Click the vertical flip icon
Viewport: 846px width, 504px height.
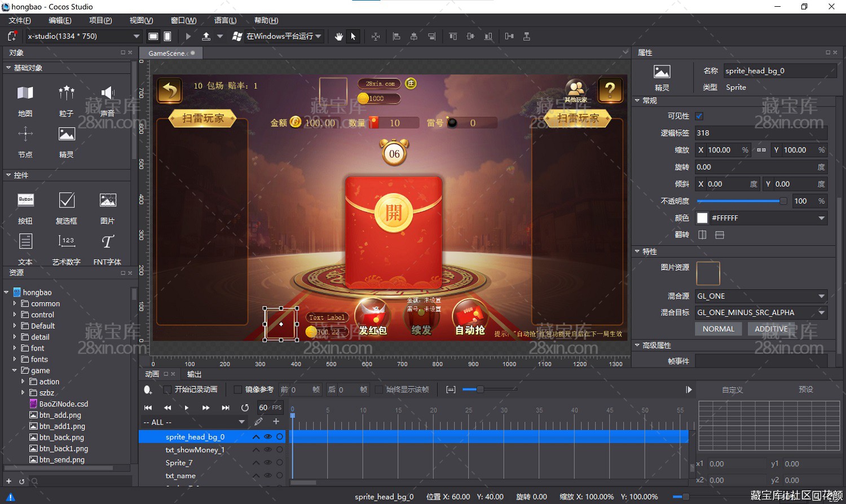720,235
